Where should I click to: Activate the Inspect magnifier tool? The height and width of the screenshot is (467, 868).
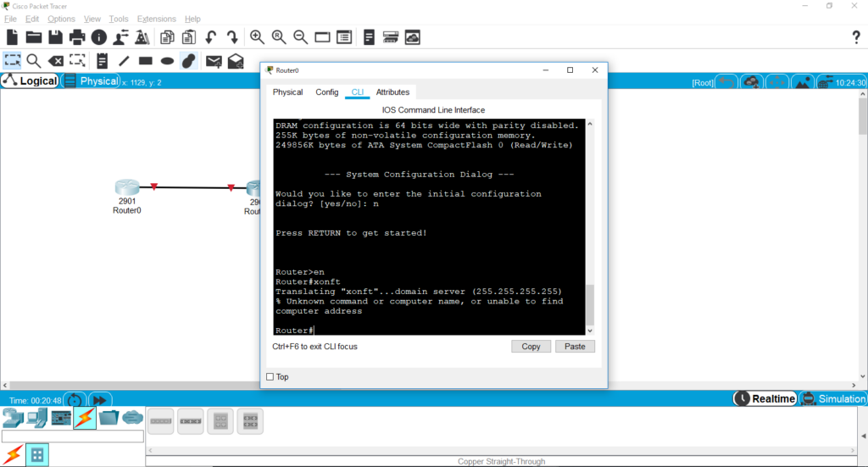(x=34, y=60)
